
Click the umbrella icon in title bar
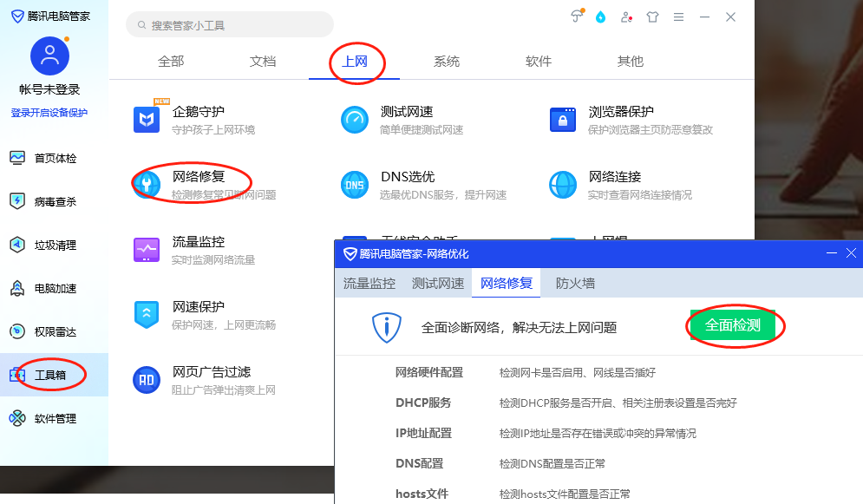pos(576,16)
